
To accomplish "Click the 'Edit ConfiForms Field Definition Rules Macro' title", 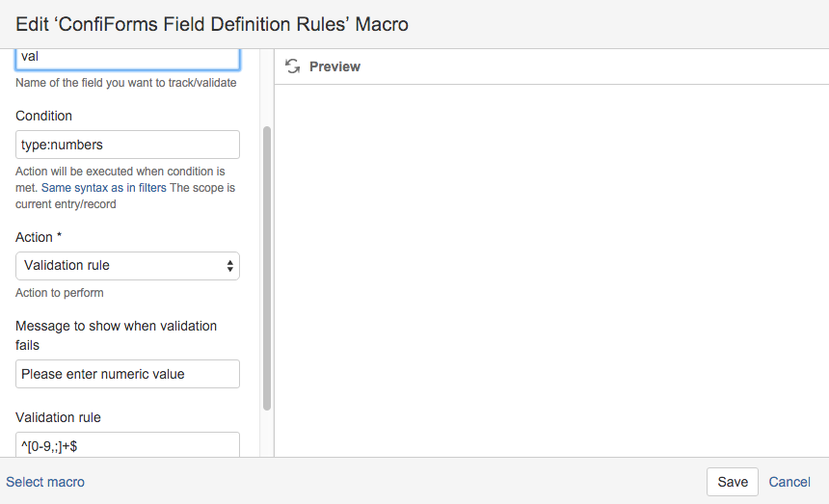I will click(x=212, y=24).
